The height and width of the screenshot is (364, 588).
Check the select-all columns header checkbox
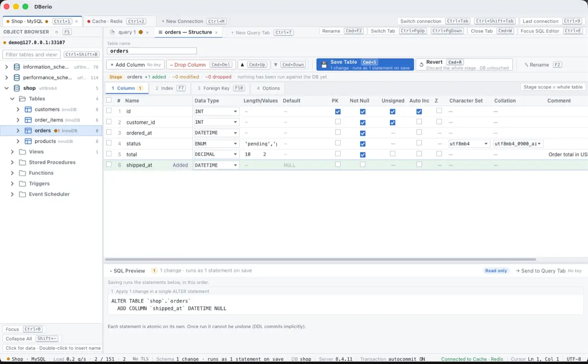109,100
